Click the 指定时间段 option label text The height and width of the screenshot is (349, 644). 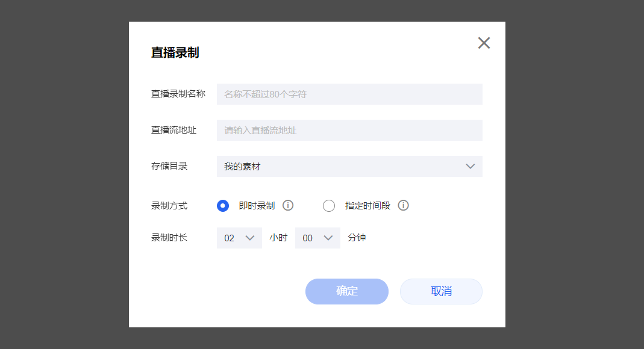(367, 205)
